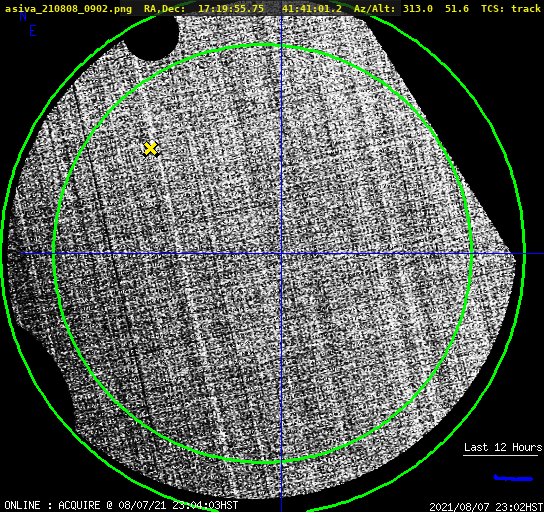Click the inner green circle's top edge
This screenshot has width=544, height=512.
tap(263, 45)
